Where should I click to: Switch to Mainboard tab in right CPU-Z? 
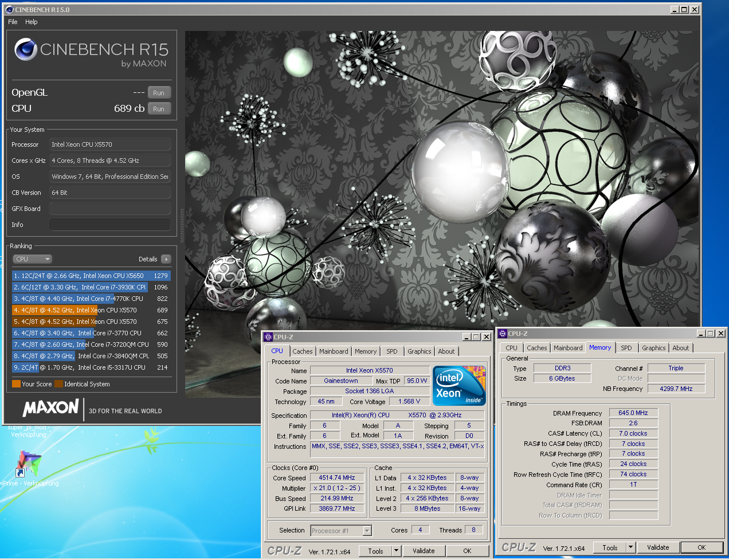(568, 348)
